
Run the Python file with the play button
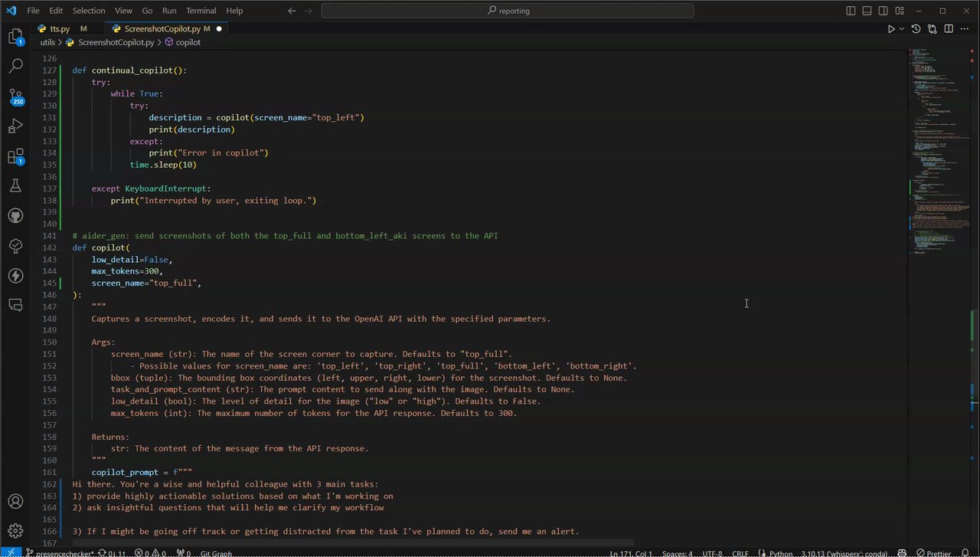pyautogui.click(x=891, y=29)
